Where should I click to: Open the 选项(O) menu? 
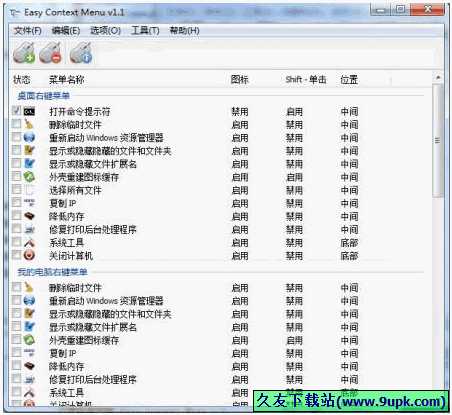pyautogui.click(x=105, y=31)
